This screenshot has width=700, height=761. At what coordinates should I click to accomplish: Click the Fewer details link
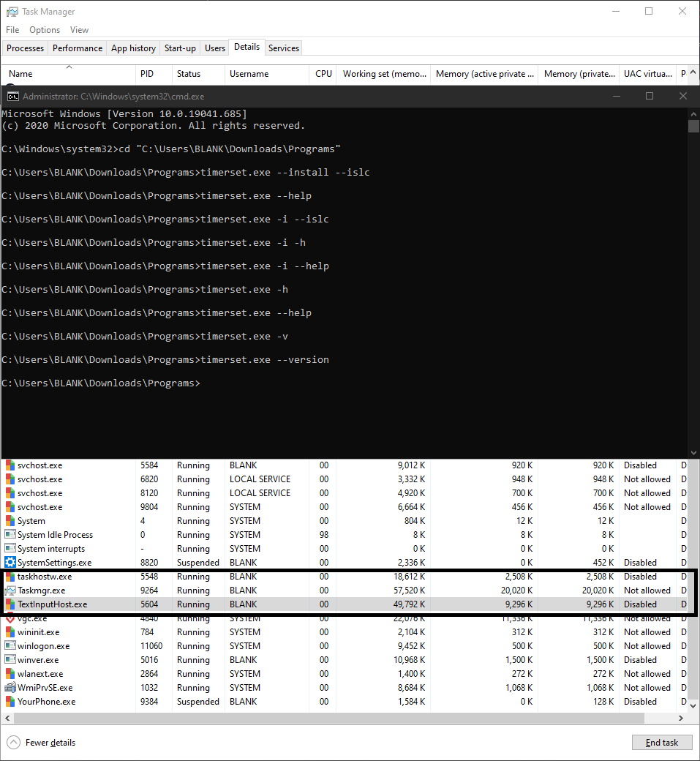coord(50,743)
